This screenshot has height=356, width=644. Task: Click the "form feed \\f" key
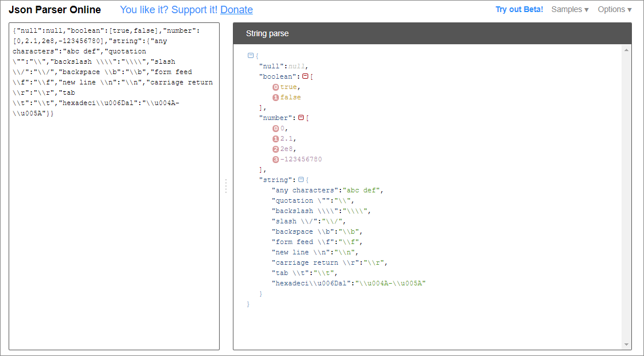tap(303, 242)
